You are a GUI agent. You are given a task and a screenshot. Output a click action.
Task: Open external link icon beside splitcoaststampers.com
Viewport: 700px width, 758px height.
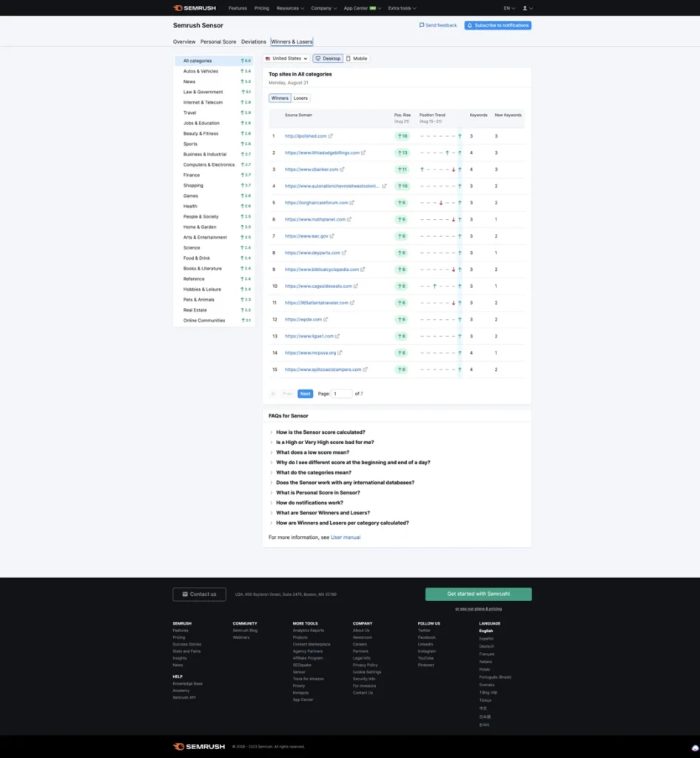tap(366, 370)
